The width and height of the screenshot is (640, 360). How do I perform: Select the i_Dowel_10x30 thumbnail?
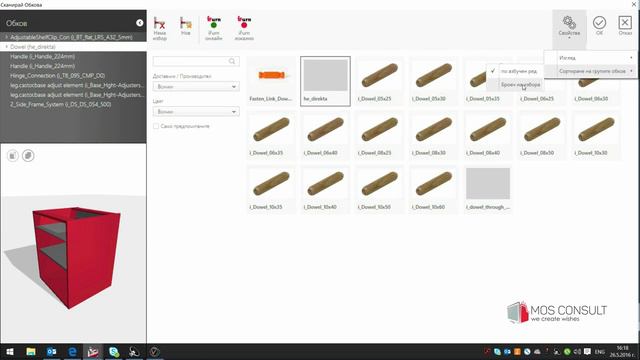(597, 136)
